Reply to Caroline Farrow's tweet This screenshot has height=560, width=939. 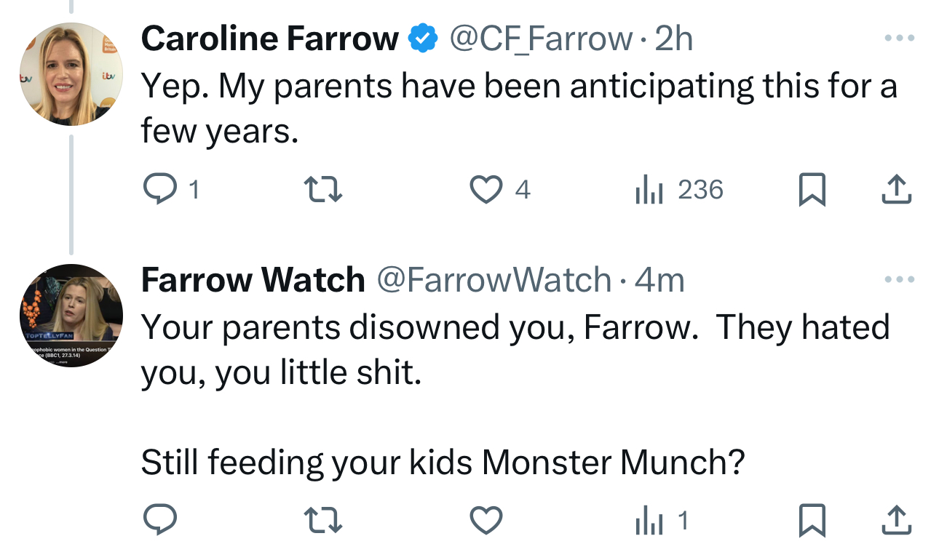(x=159, y=191)
